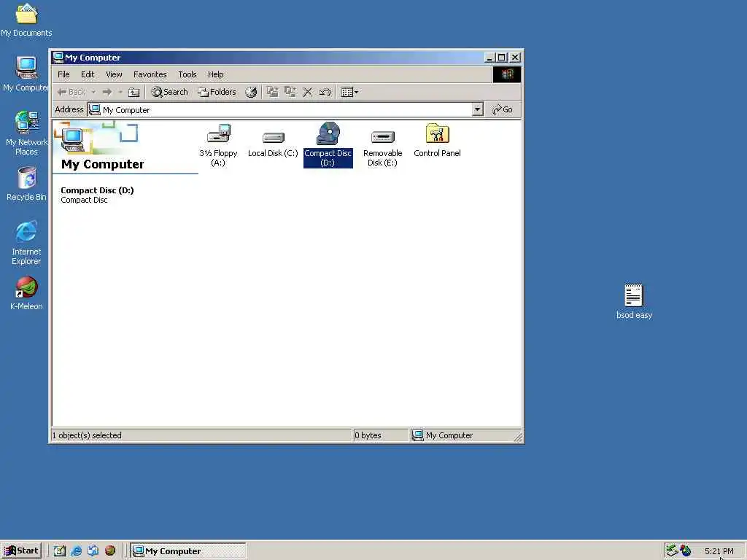
Task: Click the Forward arrow toolbar icon
Action: coord(107,93)
